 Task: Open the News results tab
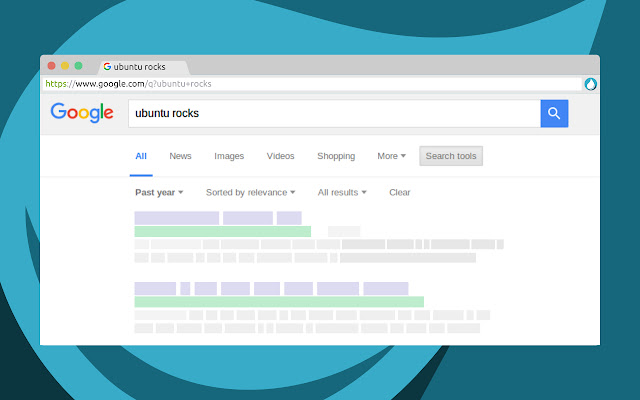[x=180, y=156]
